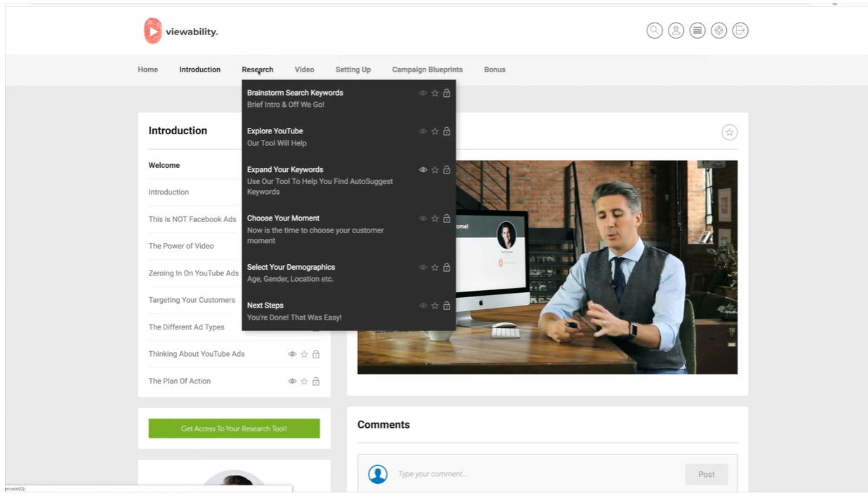Open the Home nav item
The height and width of the screenshot is (498, 868).
point(147,70)
